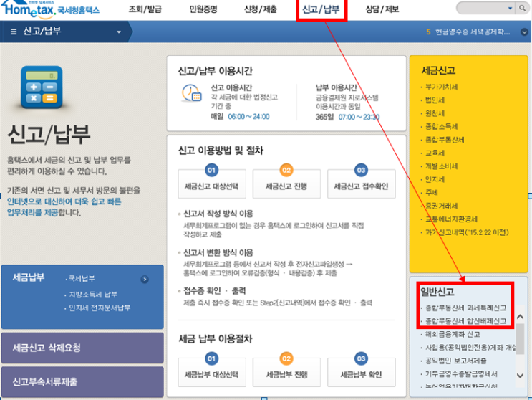Open 공익법인 보고서제출 link
532x400 pixels.
tap(455, 361)
